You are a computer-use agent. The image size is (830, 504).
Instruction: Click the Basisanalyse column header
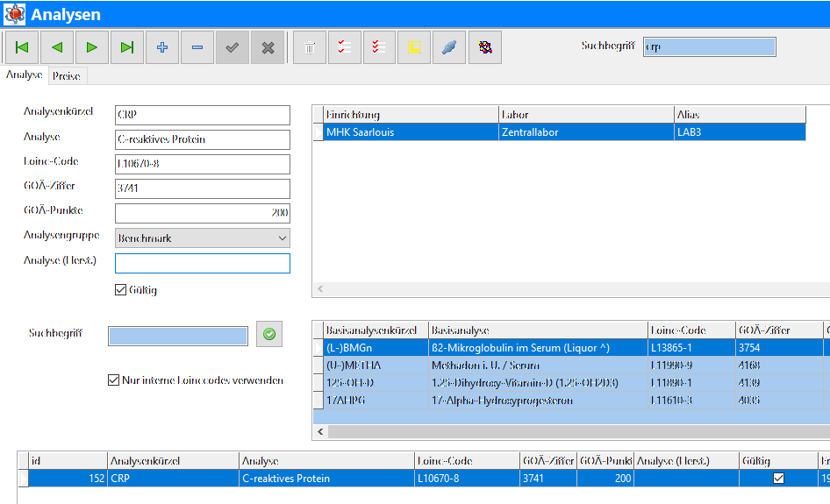[538, 330]
